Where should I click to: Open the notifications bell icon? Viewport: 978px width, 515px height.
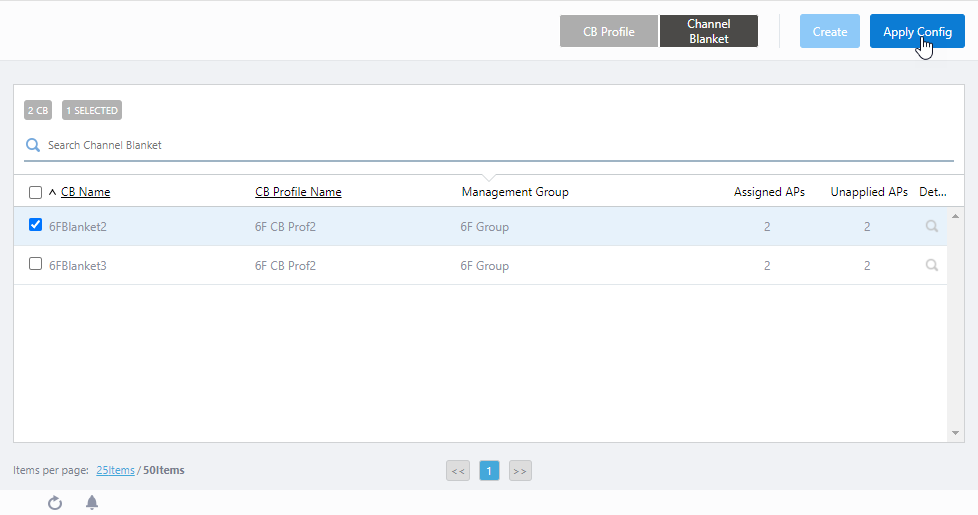click(x=92, y=503)
